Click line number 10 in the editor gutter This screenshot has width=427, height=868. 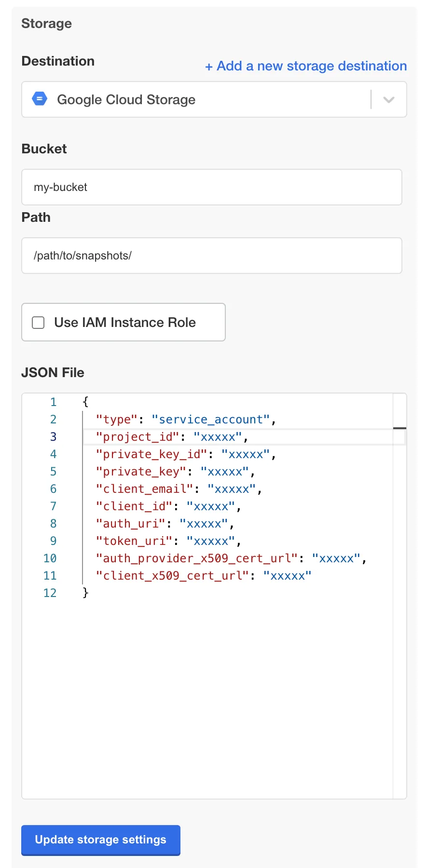(50, 558)
